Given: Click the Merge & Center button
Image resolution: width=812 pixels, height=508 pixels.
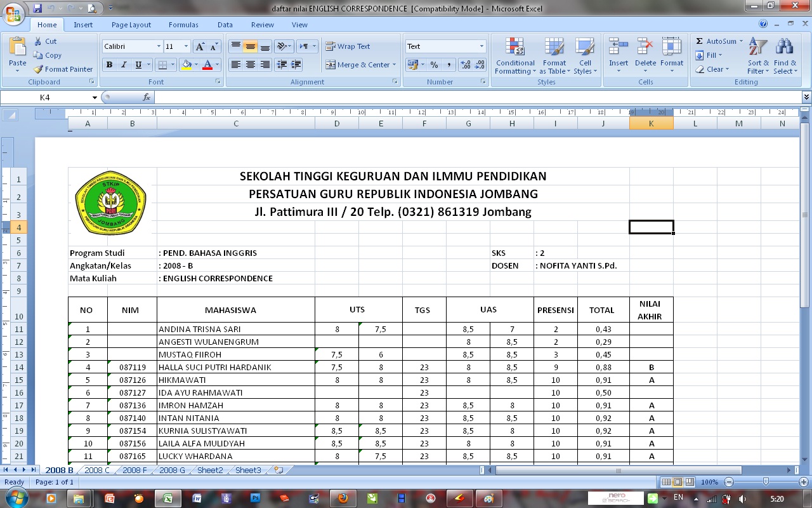Looking at the screenshot, I should click(x=357, y=65).
